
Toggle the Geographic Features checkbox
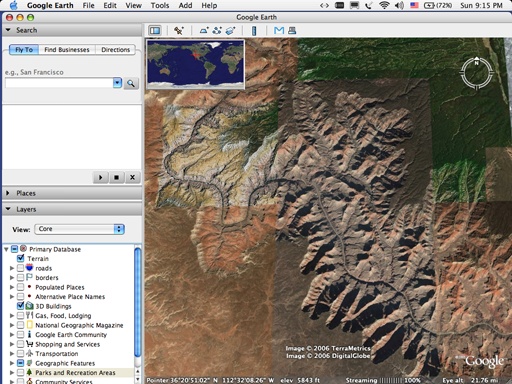click(x=20, y=363)
